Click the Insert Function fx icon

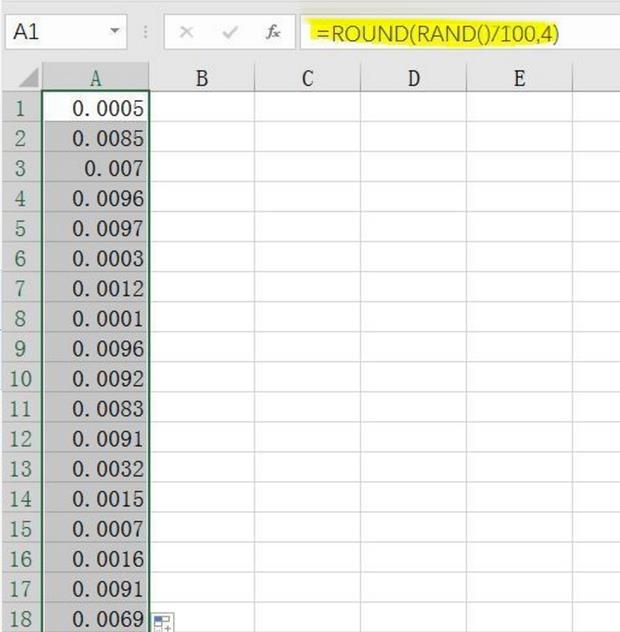click(272, 32)
